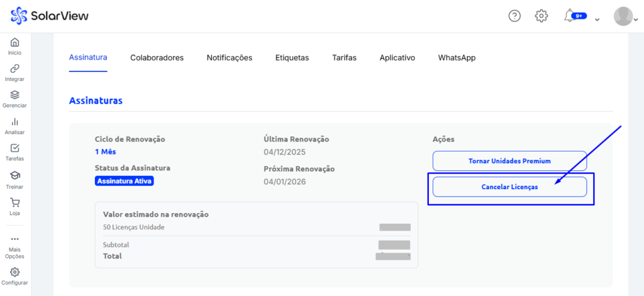Image resolution: width=644 pixels, height=296 pixels.
Task: Select the Treinar graduation cap icon
Action: click(x=15, y=176)
